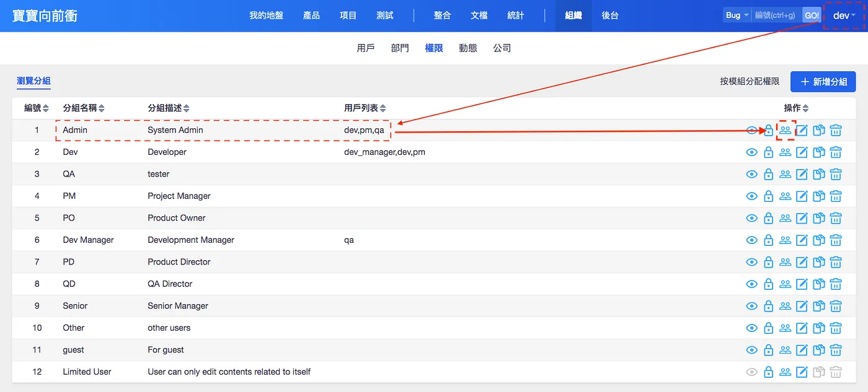Open members of the Dev Manager group

pos(785,240)
